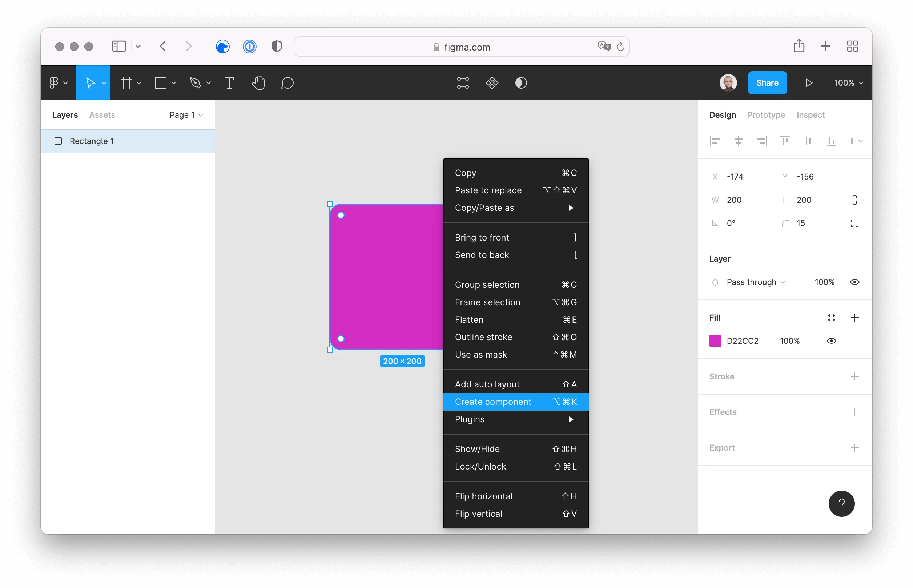The height and width of the screenshot is (588, 913).
Task: Click the Create component toolbar icon
Action: pyautogui.click(x=492, y=83)
